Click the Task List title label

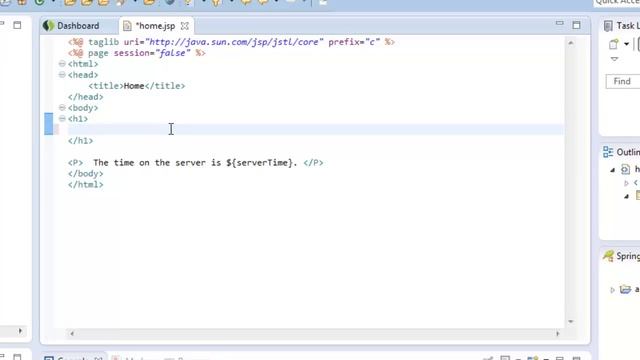tap(628, 26)
